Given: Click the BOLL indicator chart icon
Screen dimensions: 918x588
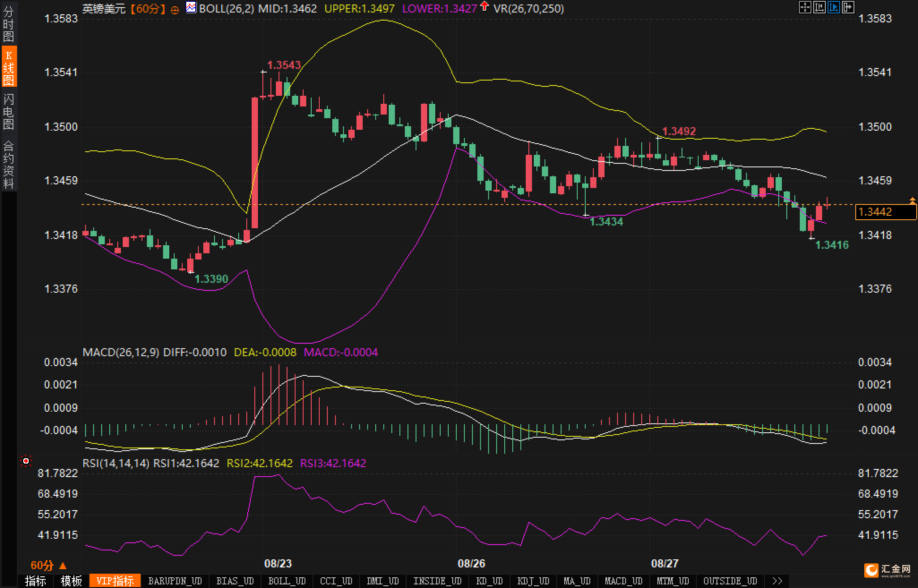Looking at the screenshot, I should coord(191,8).
